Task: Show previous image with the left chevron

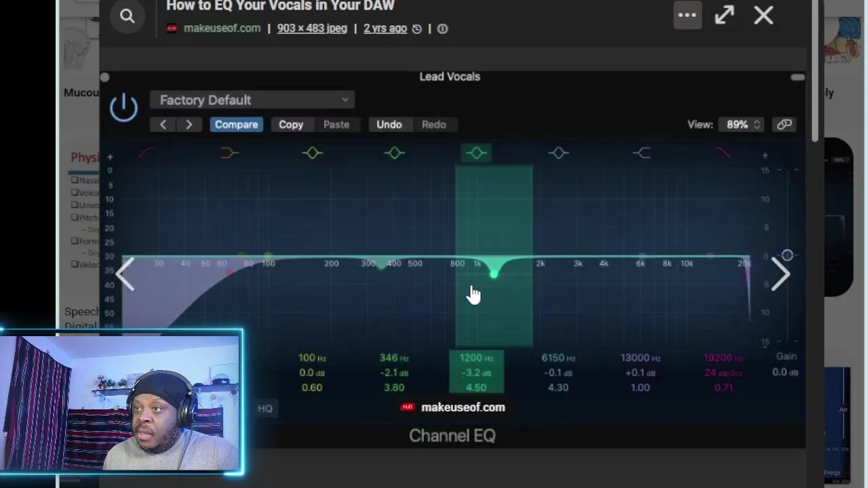Action: (x=125, y=274)
